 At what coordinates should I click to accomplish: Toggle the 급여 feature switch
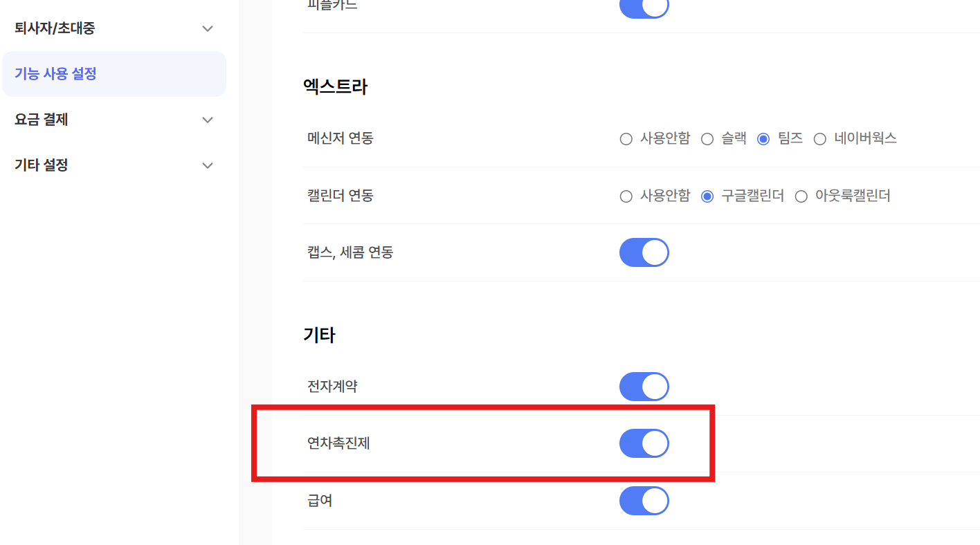(x=644, y=501)
